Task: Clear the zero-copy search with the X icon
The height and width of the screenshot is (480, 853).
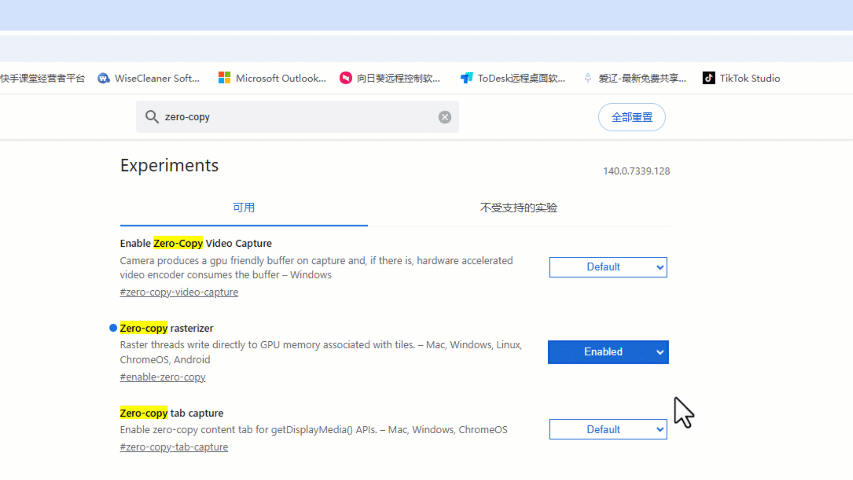Action: coord(444,117)
